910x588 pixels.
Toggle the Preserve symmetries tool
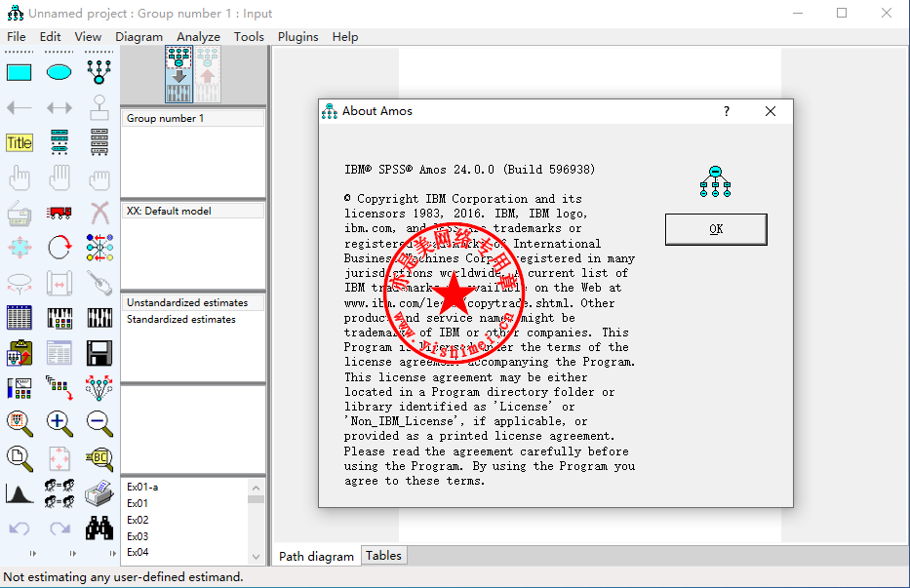click(99, 388)
